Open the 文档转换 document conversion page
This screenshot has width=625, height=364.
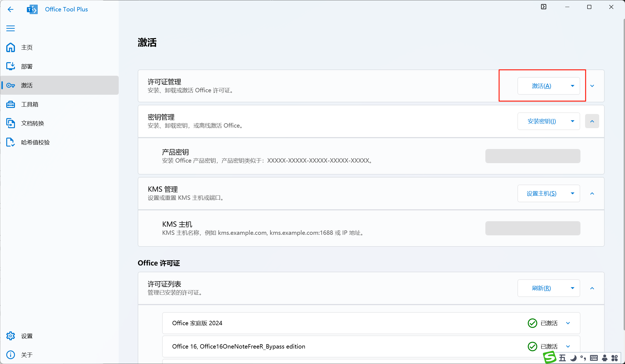click(x=59, y=123)
